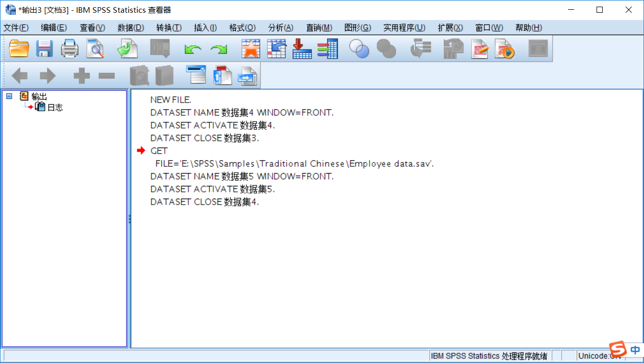Click the Promote left arrow icon
The image size is (644, 363).
click(x=19, y=76)
